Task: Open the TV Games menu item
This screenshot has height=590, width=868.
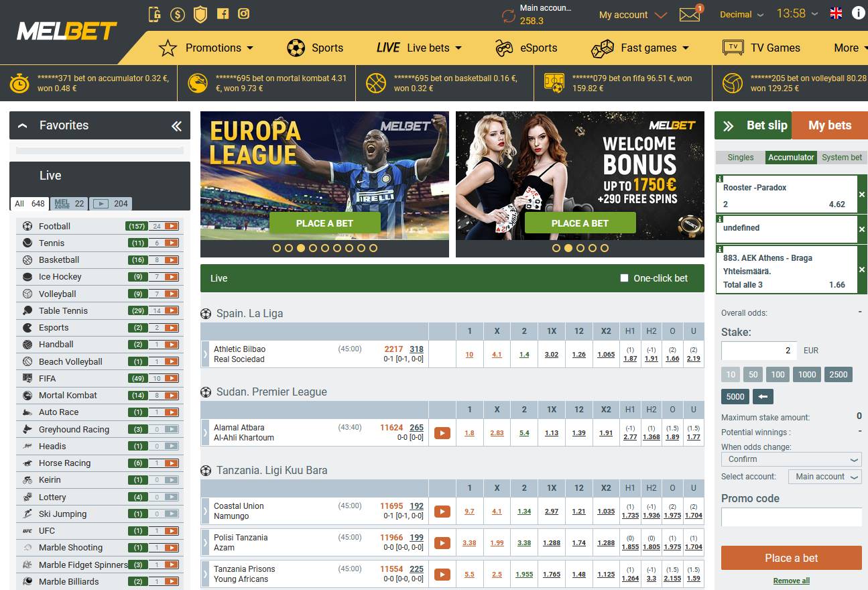Action: pyautogui.click(x=761, y=48)
